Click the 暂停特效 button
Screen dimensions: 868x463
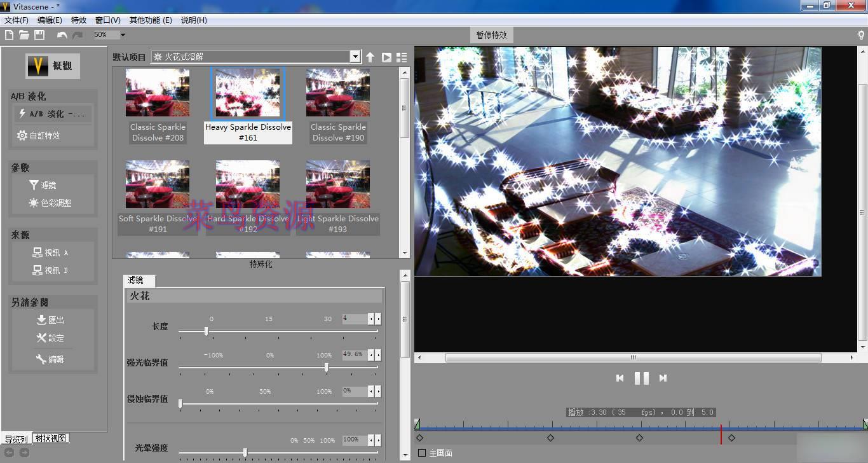point(491,35)
